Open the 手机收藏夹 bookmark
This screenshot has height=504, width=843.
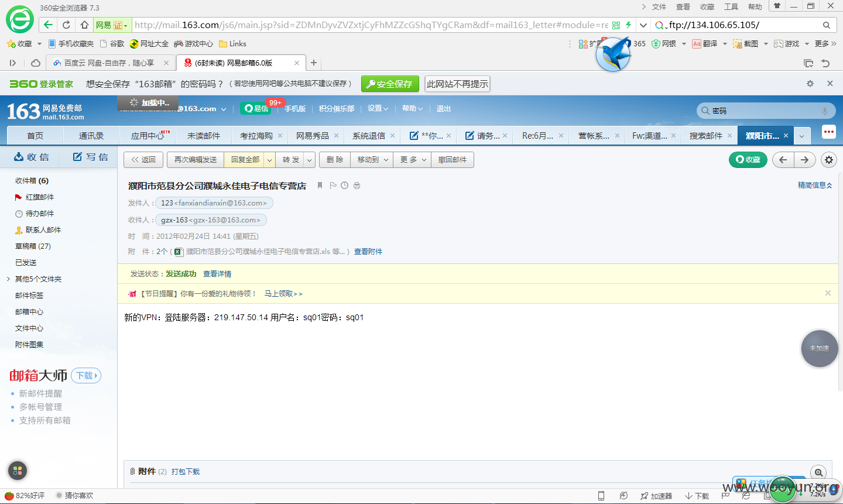coord(71,44)
